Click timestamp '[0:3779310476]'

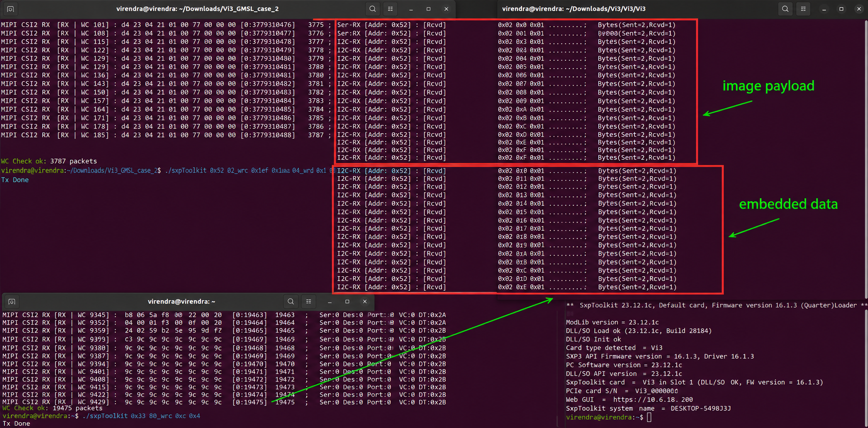(268, 25)
